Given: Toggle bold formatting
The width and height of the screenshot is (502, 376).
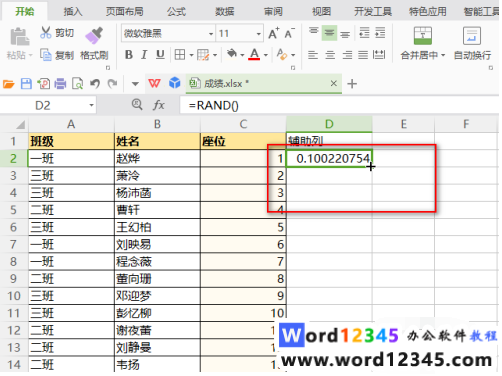Looking at the screenshot, I should [129, 54].
